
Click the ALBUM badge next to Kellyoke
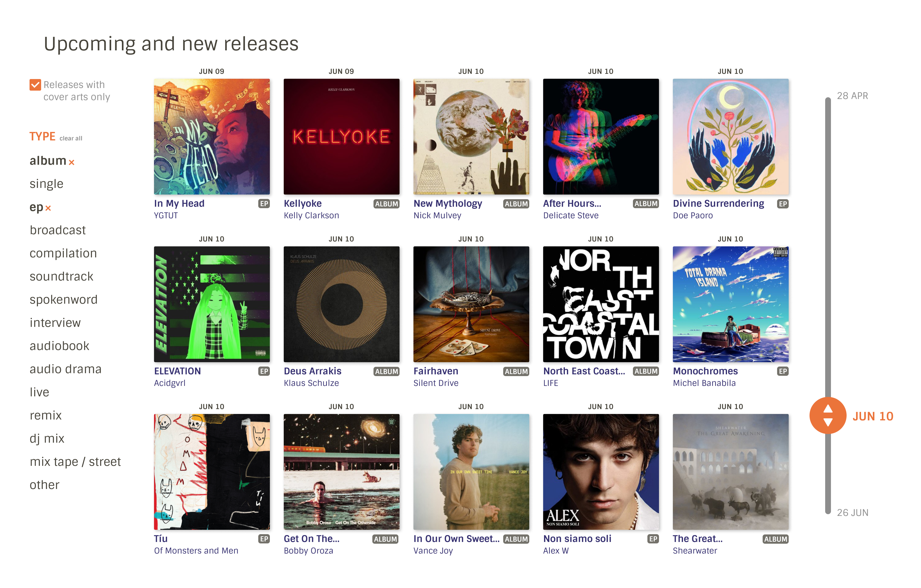(x=386, y=204)
